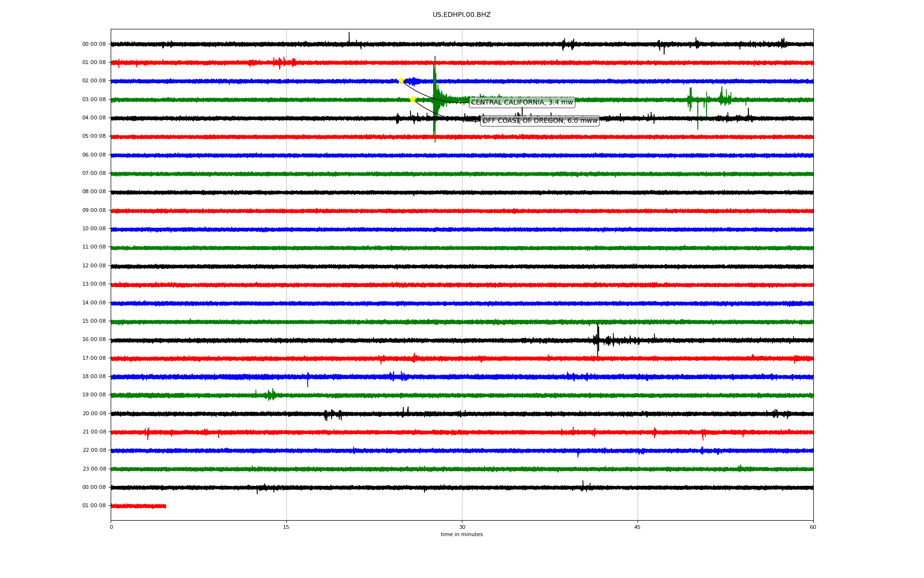Click the short red trace in the last row
The width and height of the screenshot is (924, 578).
point(138,506)
